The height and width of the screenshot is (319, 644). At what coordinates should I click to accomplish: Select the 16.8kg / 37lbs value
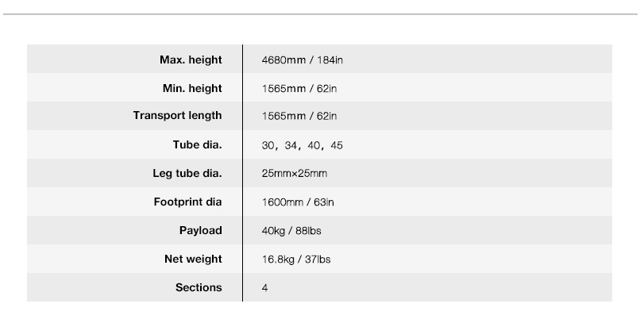pos(296,259)
